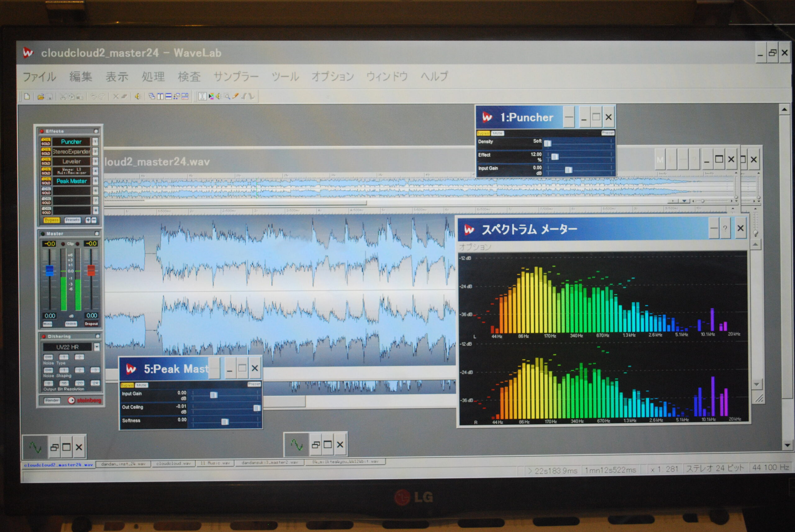
Task: Select the pencil draw tool
Action: [236, 96]
